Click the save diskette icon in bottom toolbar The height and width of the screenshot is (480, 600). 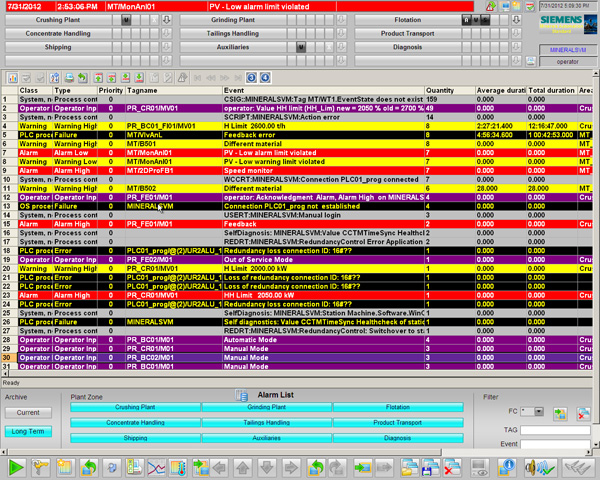tap(427, 467)
